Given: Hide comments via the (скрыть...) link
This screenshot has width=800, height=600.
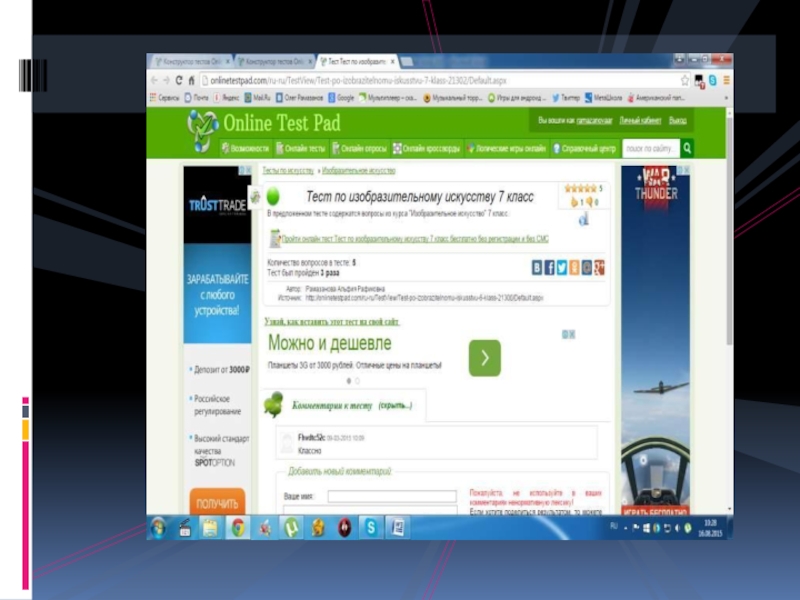Looking at the screenshot, I should [x=395, y=406].
